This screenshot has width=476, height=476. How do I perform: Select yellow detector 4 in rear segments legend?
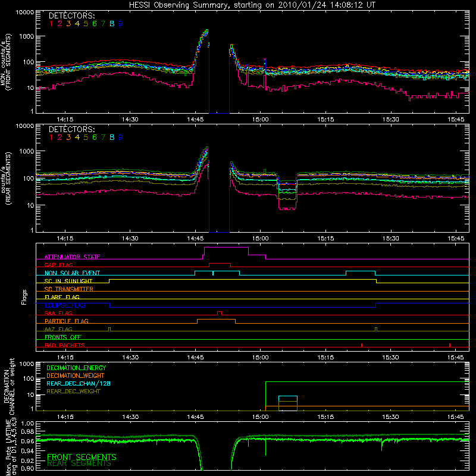(x=77, y=137)
